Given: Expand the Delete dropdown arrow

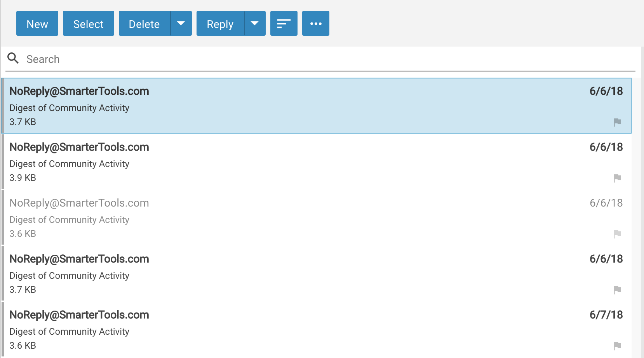Looking at the screenshot, I should pos(181,24).
